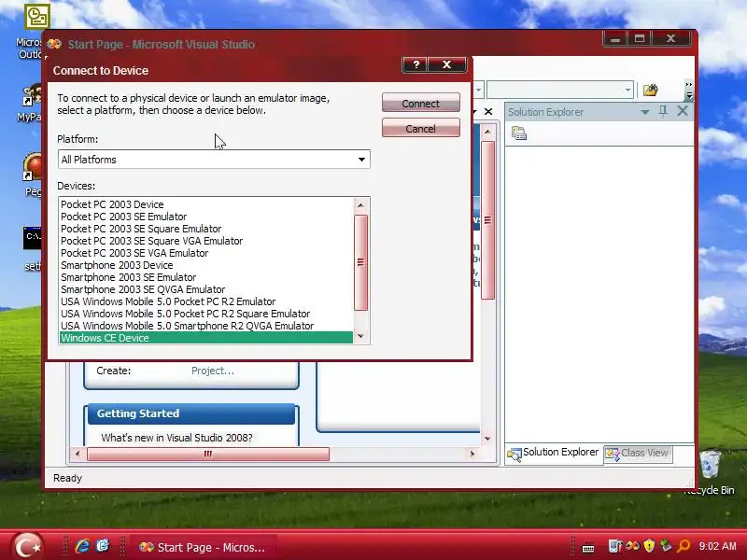Switch to the Class View tab
Image resolution: width=747 pixels, height=560 pixels.
pos(638,453)
